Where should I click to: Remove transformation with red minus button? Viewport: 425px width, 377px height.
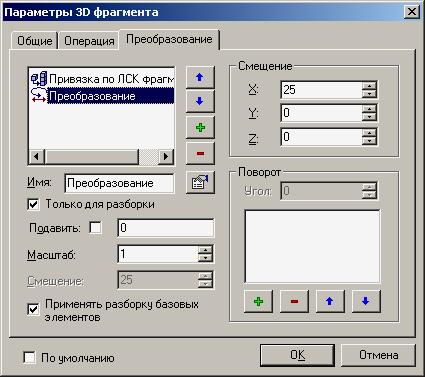200,153
